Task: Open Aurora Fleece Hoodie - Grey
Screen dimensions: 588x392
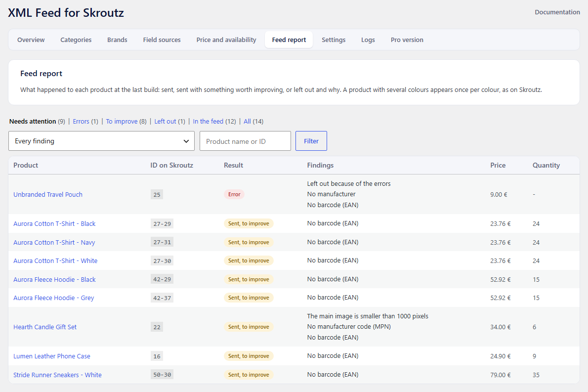Action: [x=54, y=298]
